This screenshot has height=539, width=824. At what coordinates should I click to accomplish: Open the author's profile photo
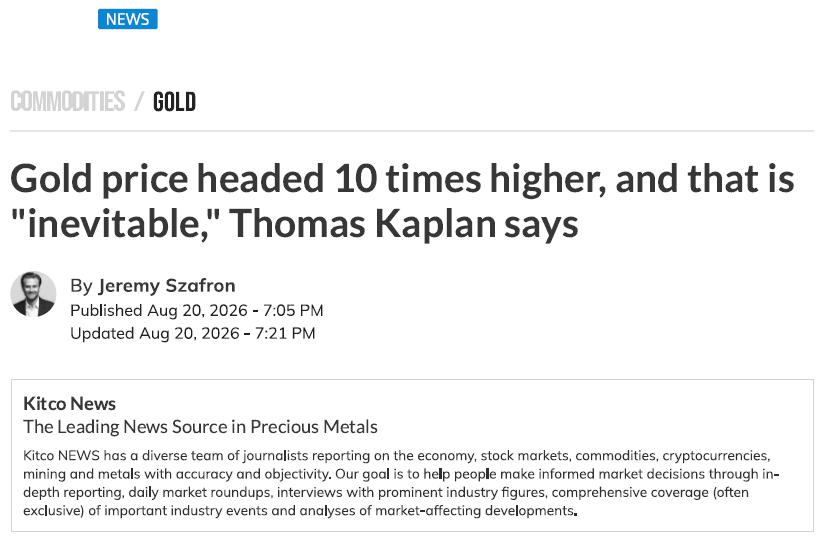click(x=33, y=294)
